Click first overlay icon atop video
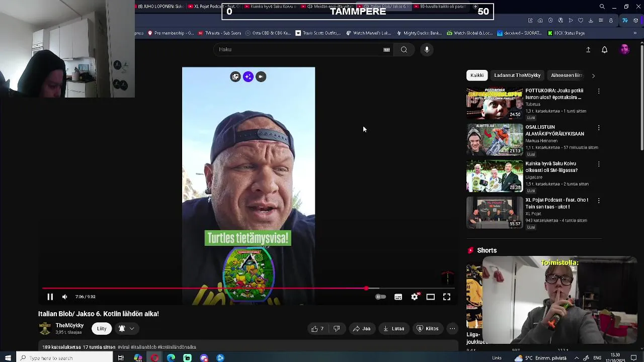Viewport: 644px width, 362px height. point(235,76)
